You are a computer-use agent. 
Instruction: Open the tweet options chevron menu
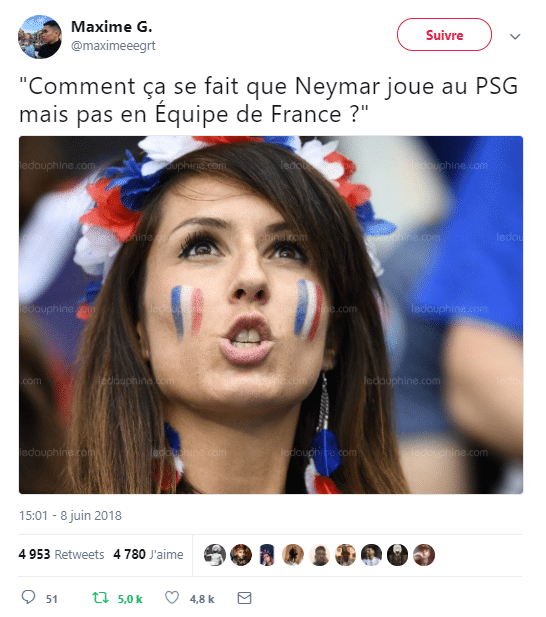515,36
